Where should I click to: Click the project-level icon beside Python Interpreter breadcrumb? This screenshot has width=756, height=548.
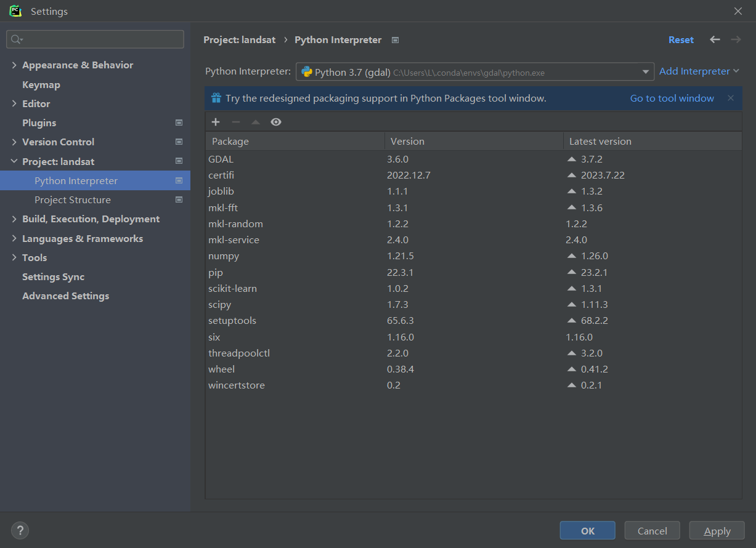pyautogui.click(x=396, y=40)
